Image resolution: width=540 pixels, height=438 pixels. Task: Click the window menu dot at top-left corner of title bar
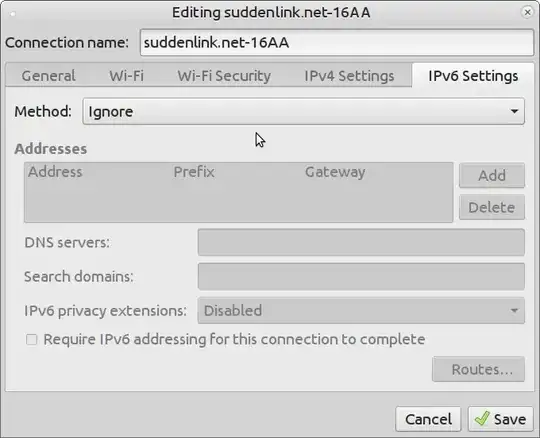click(x=13, y=14)
